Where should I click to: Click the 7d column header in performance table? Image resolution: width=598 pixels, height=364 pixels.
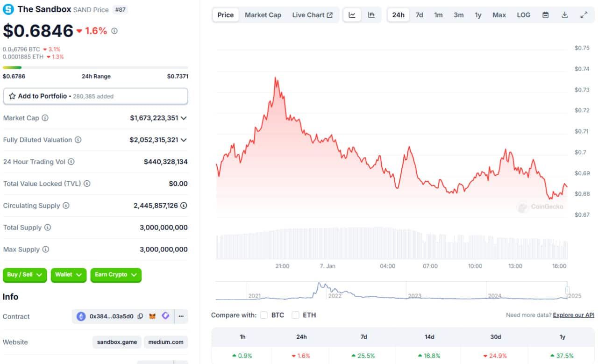(x=363, y=337)
